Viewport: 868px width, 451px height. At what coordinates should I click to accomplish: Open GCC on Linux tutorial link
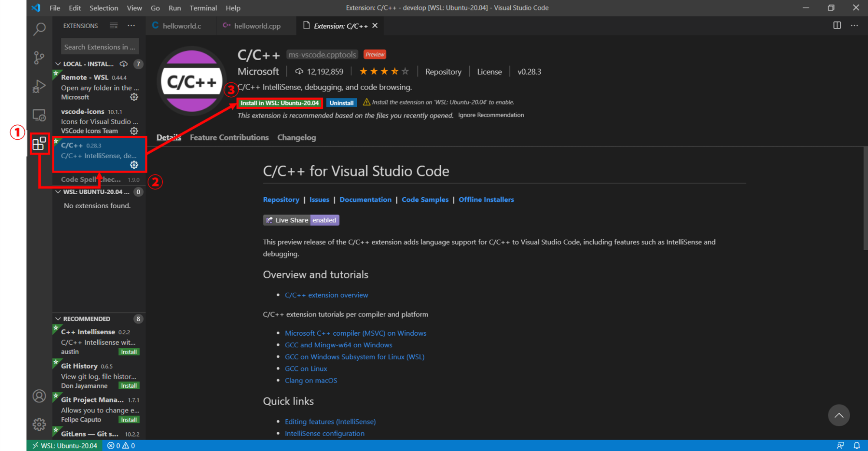(306, 369)
